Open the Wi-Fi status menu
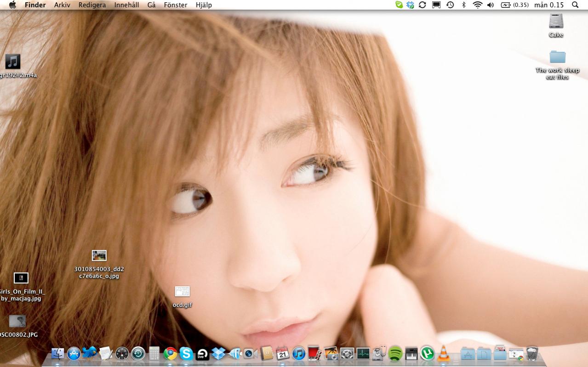This screenshot has height=367, width=588. point(478,5)
